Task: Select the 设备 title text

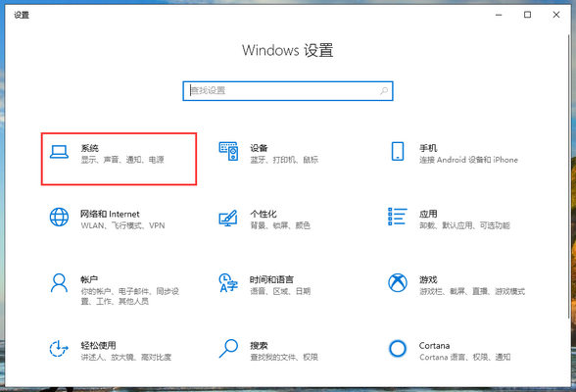Action: tap(259, 148)
